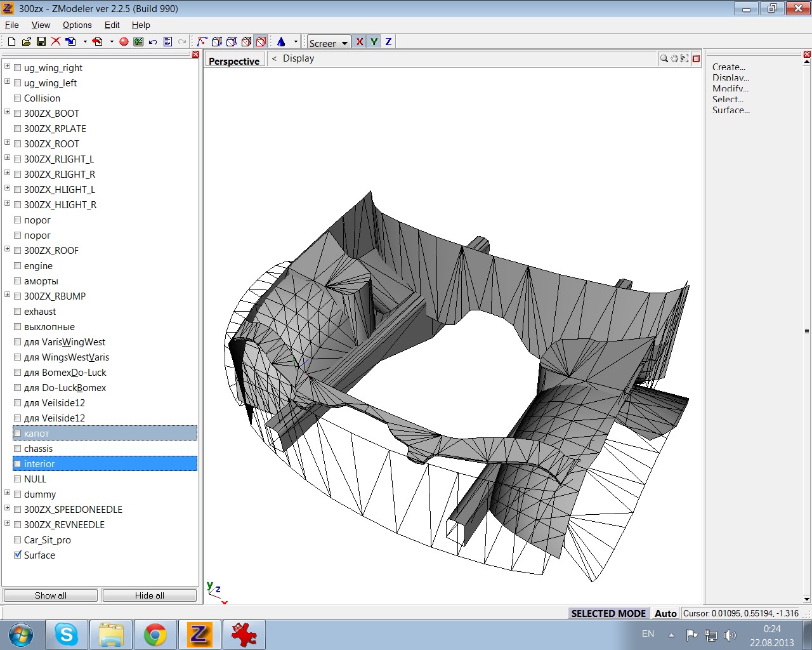The height and width of the screenshot is (650, 812).
Task: Open the Textures browser icon
Action: (x=138, y=42)
